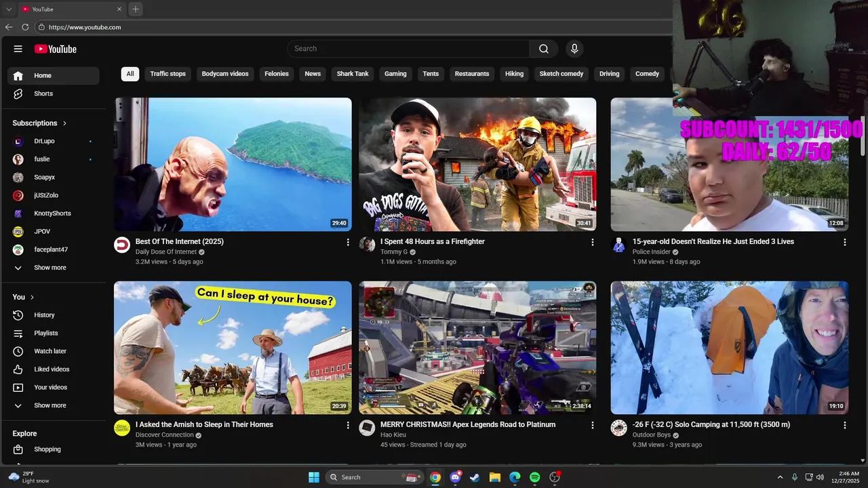868x488 pixels.
Task: Select Shark Tank filter chip
Action: tap(353, 74)
